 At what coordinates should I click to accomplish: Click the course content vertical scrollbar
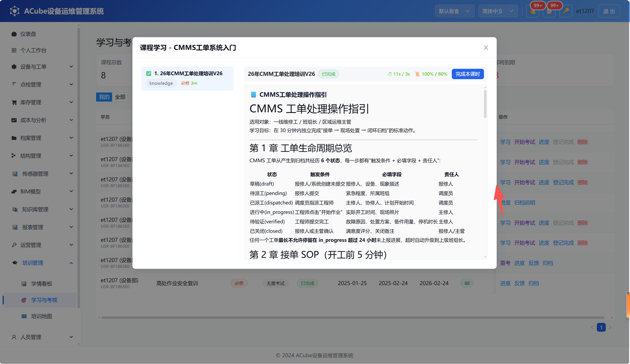(485, 104)
